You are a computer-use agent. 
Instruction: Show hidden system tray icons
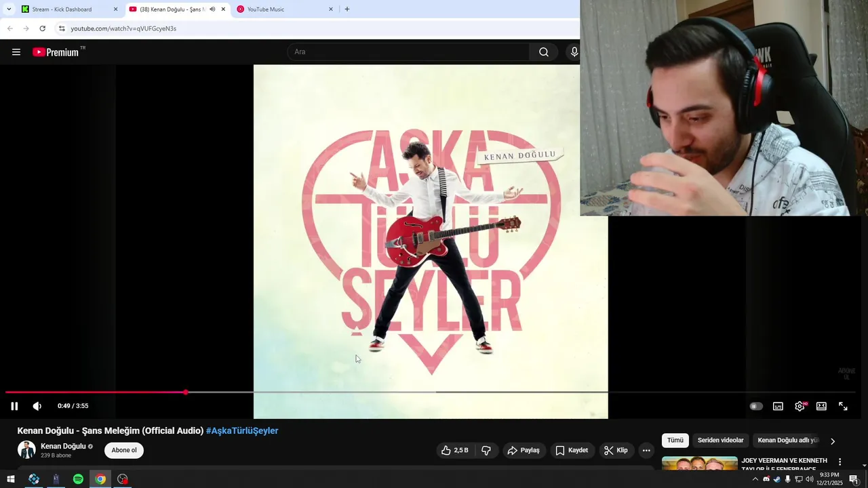tap(755, 479)
